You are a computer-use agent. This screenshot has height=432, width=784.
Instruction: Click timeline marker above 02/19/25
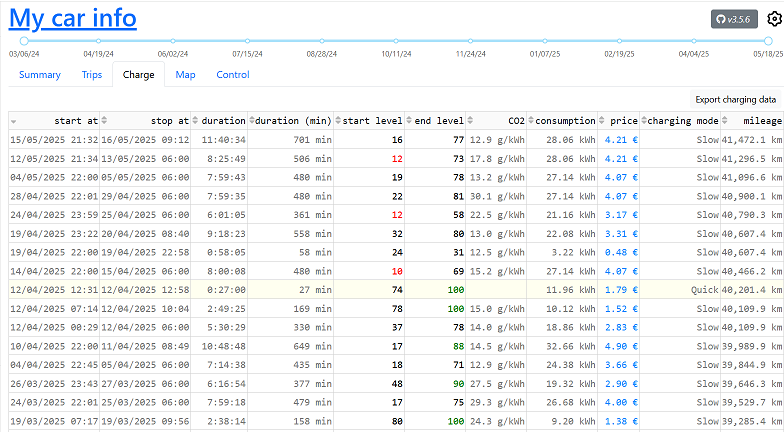620,41
